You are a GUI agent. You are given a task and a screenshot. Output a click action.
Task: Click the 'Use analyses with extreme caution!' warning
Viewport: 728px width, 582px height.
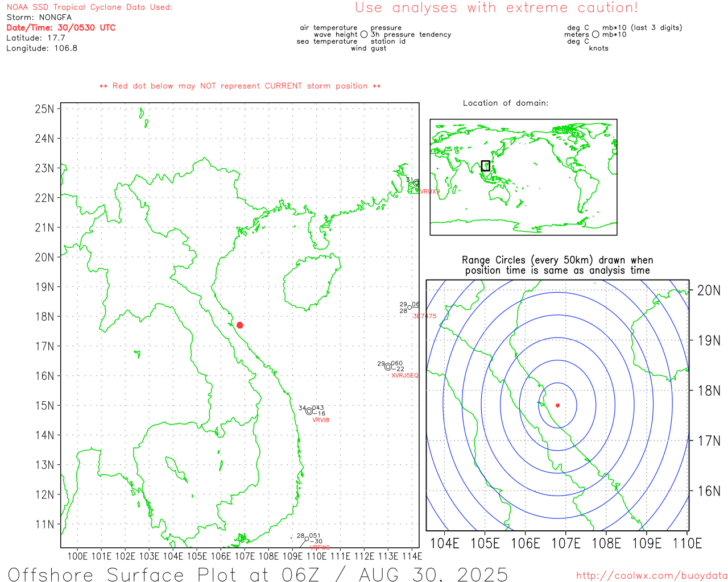click(x=497, y=8)
